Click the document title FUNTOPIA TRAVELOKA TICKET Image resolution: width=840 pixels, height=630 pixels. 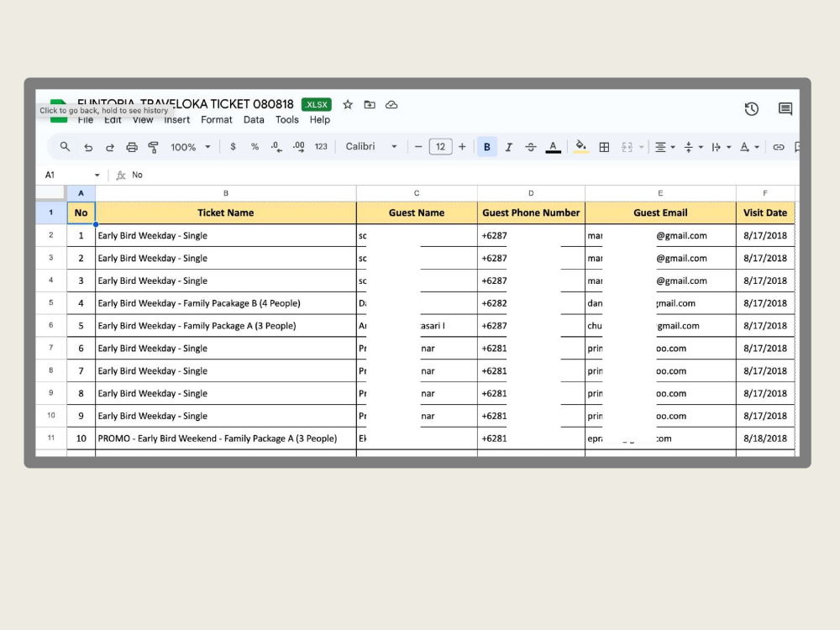tap(186, 104)
